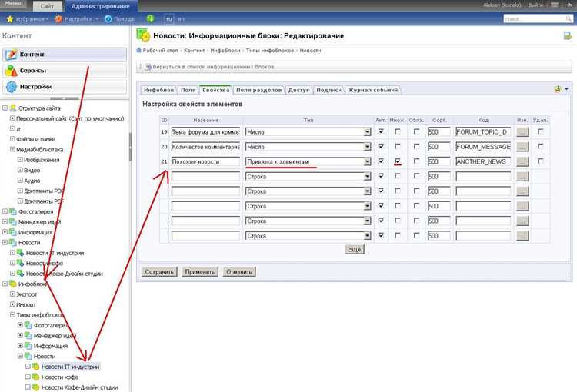Toggle Обяз. checkbox for Количество комментариев row
577x392 pixels.
pyautogui.click(x=416, y=146)
